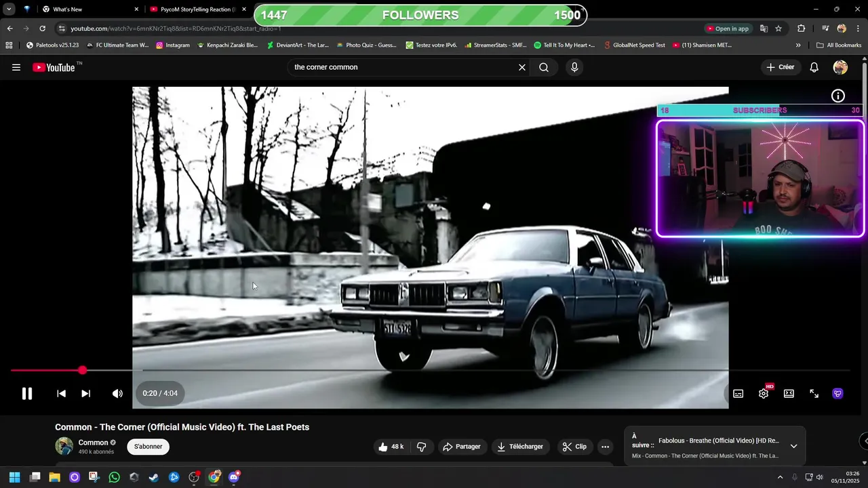This screenshot has height=488, width=868.
Task: Show hidden system tray icons chevron
Action: tap(780, 477)
